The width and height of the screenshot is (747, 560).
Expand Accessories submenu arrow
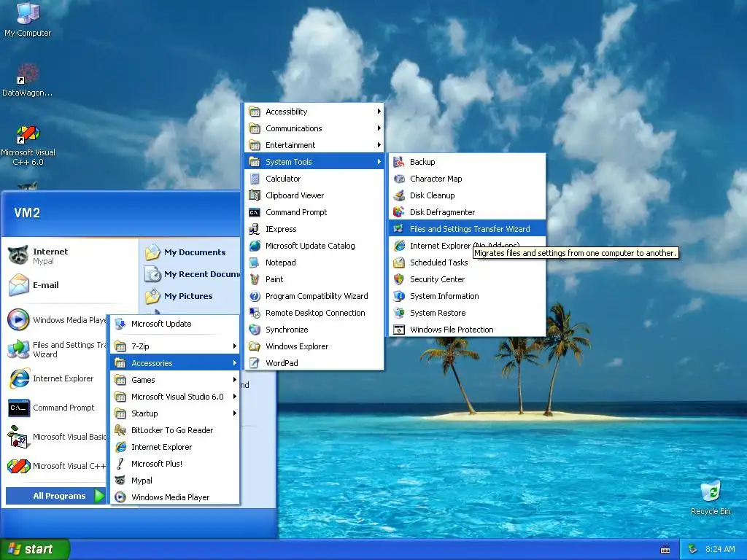tap(235, 363)
